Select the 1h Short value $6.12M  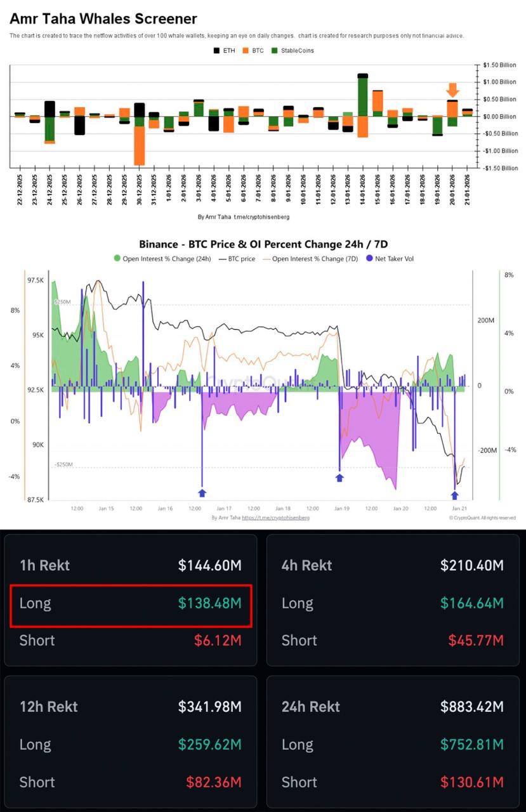point(218,640)
